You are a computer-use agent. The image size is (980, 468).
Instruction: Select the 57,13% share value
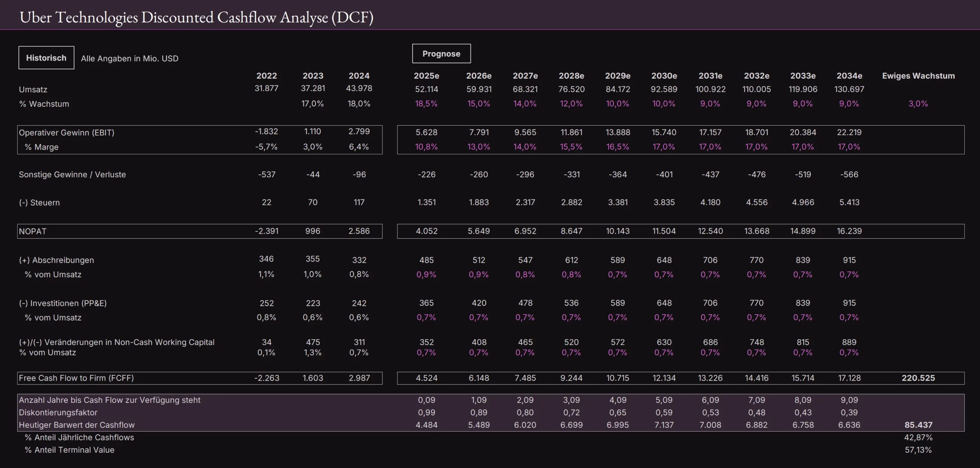click(918, 450)
